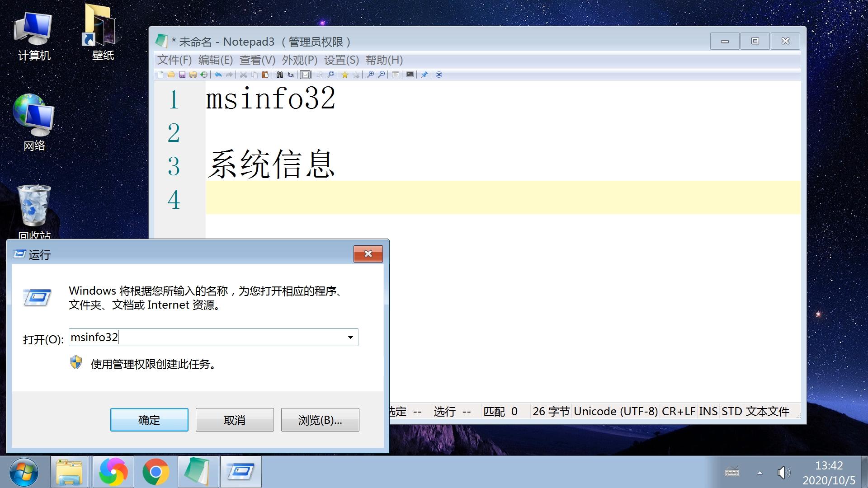Toggle word wrap on the toolbar
This screenshot has width=868, height=488.
click(305, 75)
